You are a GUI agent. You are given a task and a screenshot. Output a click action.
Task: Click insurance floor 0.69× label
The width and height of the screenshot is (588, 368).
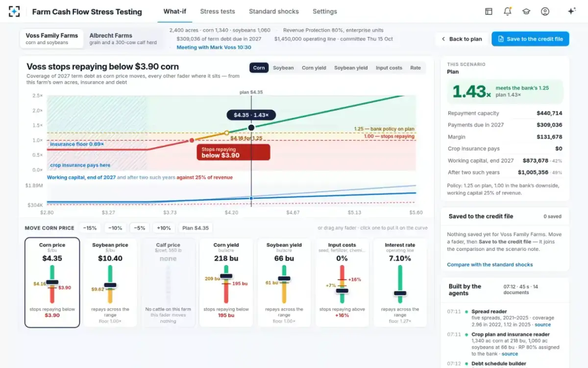click(x=77, y=144)
